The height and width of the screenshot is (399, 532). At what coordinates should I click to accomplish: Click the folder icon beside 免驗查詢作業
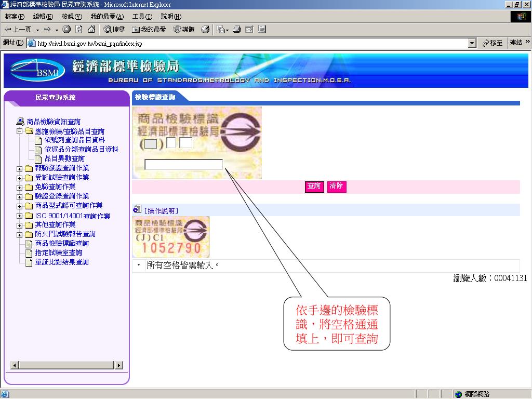point(29,187)
